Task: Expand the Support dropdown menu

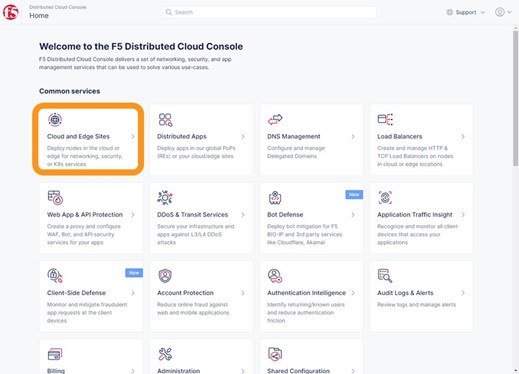Action: point(465,12)
